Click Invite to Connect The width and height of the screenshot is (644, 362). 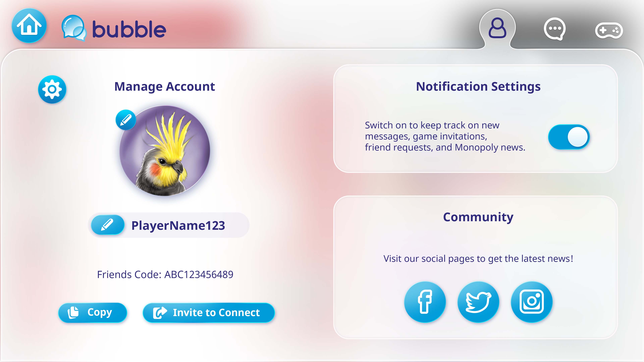[x=208, y=313]
